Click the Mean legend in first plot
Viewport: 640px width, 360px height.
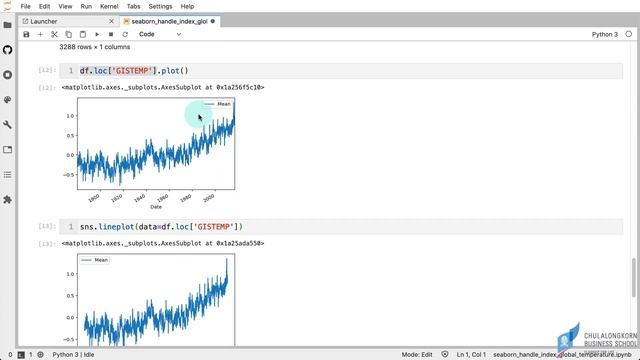click(x=218, y=104)
